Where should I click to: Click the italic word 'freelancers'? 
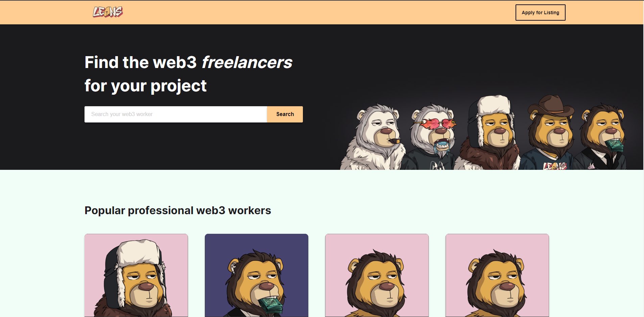(x=247, y=62)
